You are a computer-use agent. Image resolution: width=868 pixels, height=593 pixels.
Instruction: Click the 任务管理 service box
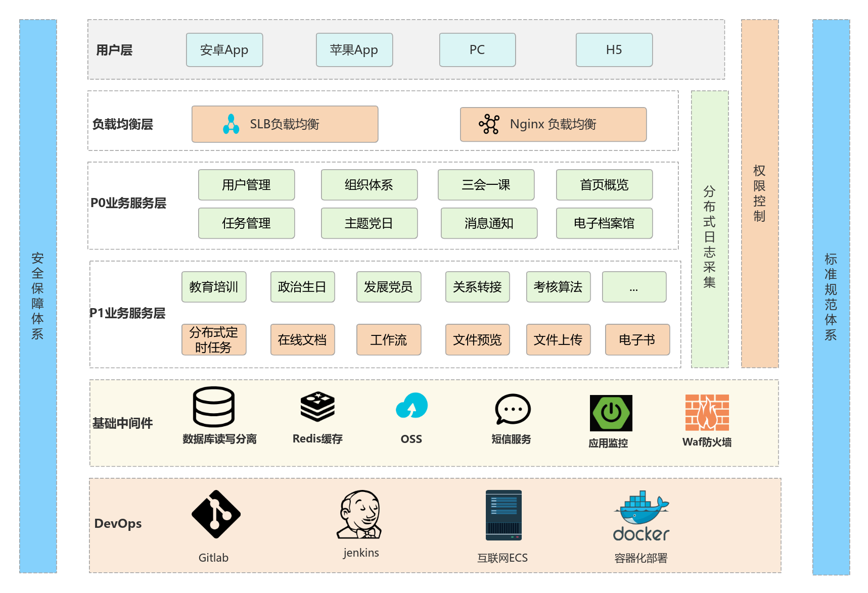tap(247, 223)
